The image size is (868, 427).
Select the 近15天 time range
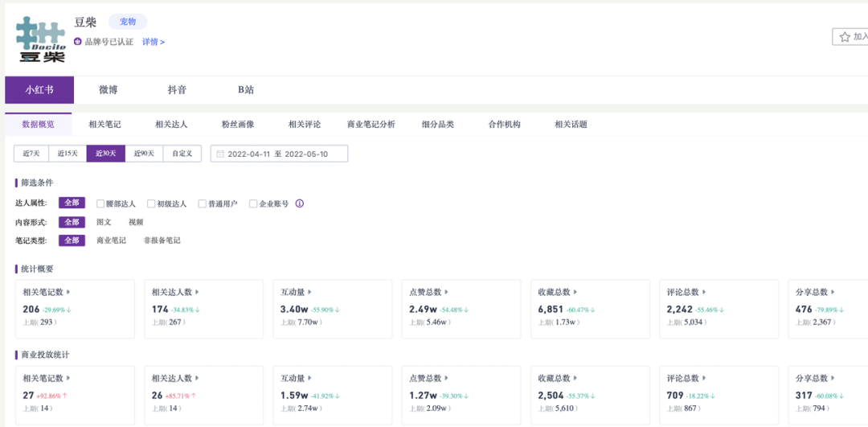[68, 154]
